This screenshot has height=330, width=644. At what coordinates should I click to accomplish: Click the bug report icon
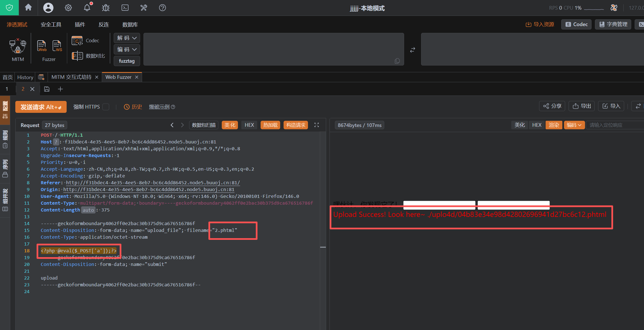click(106, 8)
